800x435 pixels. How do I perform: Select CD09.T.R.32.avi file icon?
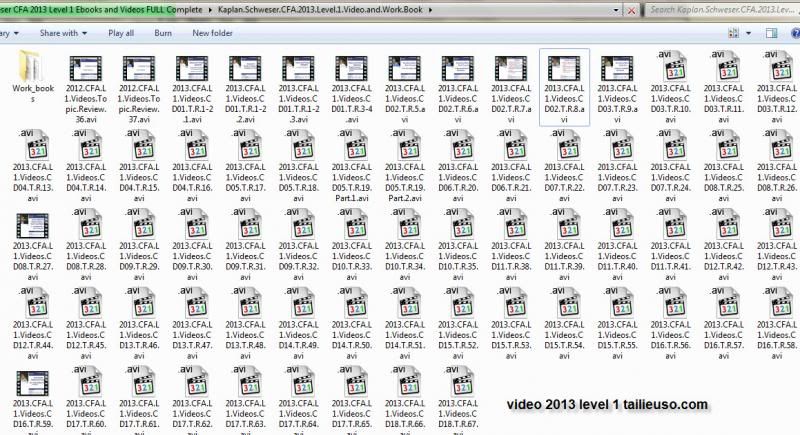tap(299, 224)
